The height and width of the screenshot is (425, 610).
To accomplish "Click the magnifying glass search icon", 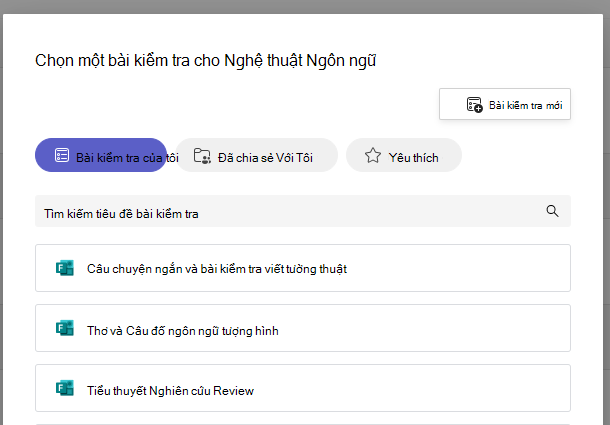I will [x=552, y=211].
